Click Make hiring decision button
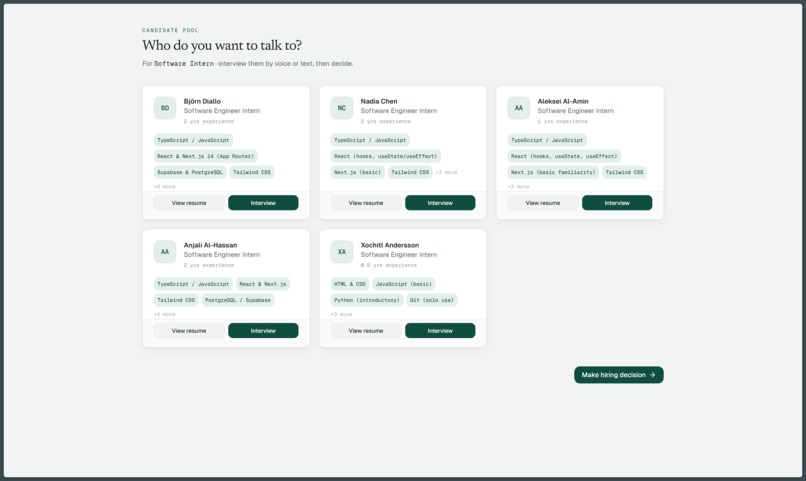The image size is (806, 481). [x=618, y=375]
